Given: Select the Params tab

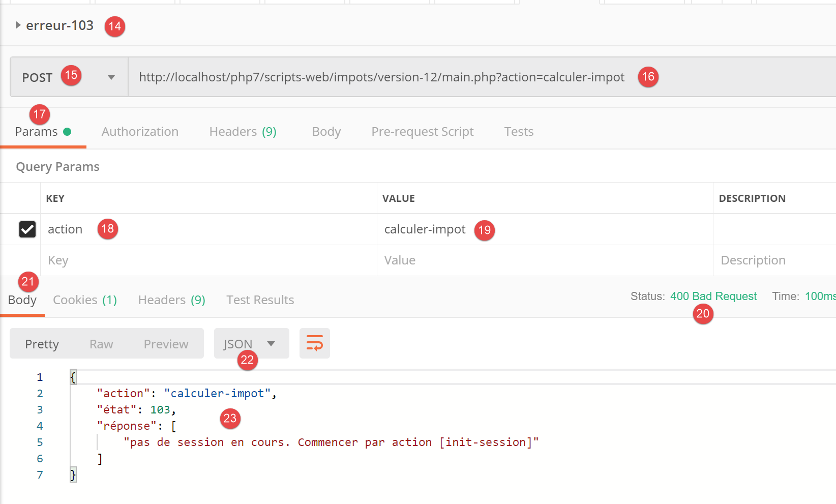Looking at the screenshot, I should point(37,132).
